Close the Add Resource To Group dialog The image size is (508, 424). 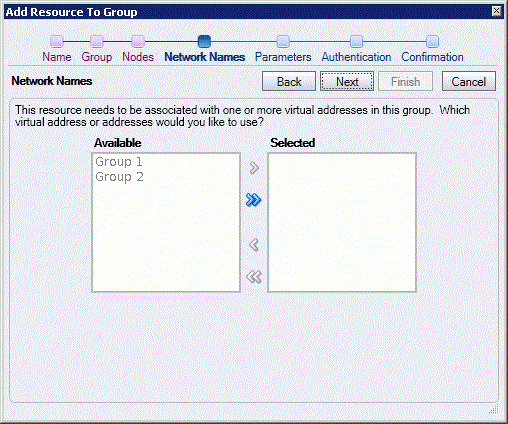click(496, 11)
